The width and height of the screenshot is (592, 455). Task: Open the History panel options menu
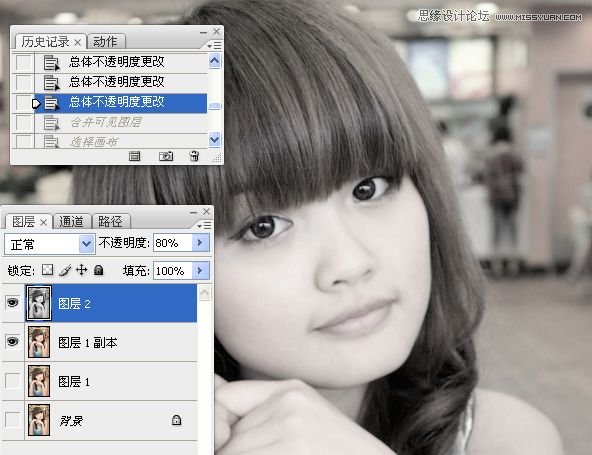pyautogui.click(x=214, y=46)
